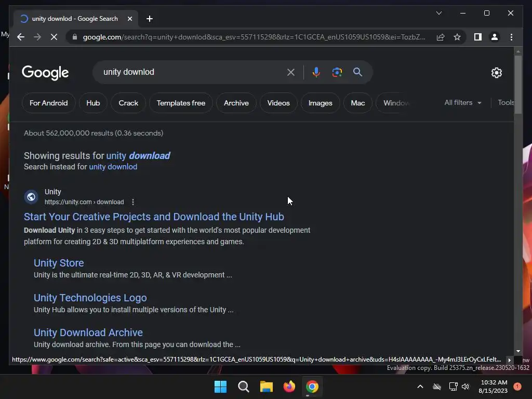The width and height of the screenshot is (532, 399).
Task: Select the Templates free filter chip
Action: [x=181, y=103]
